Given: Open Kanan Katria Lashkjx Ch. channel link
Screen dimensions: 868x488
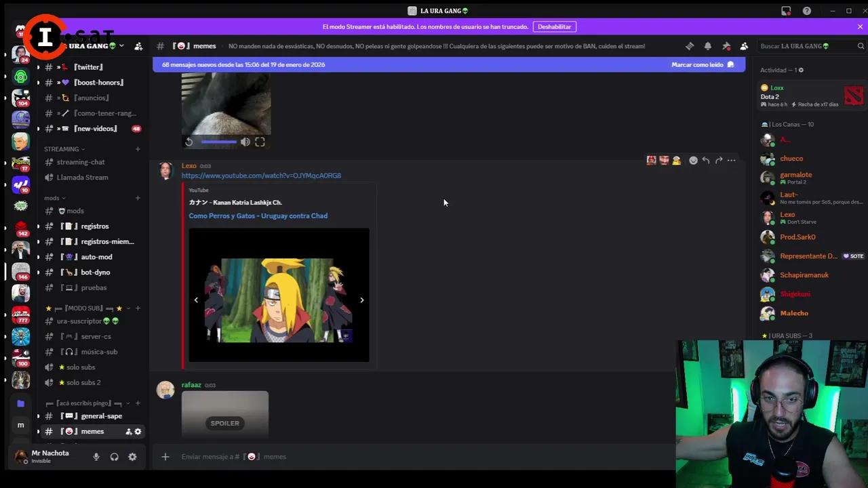Looking at the screenshot, I should point(235,202).
